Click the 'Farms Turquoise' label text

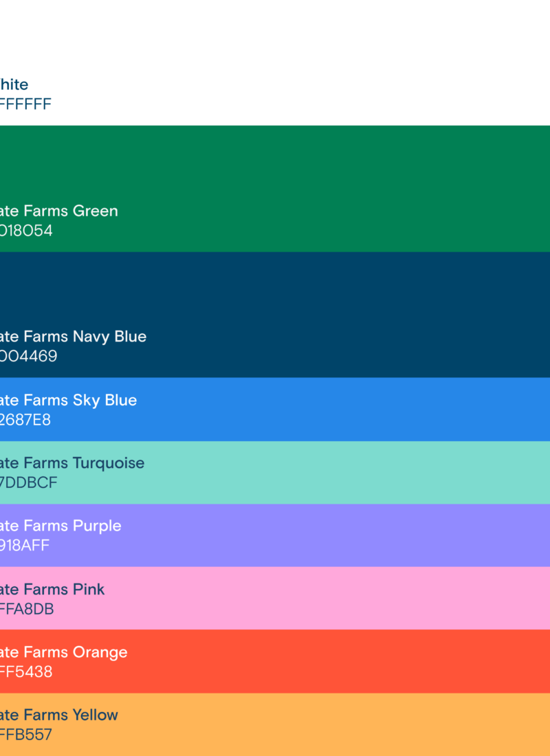pyautogui.click(x=84, y=463)
